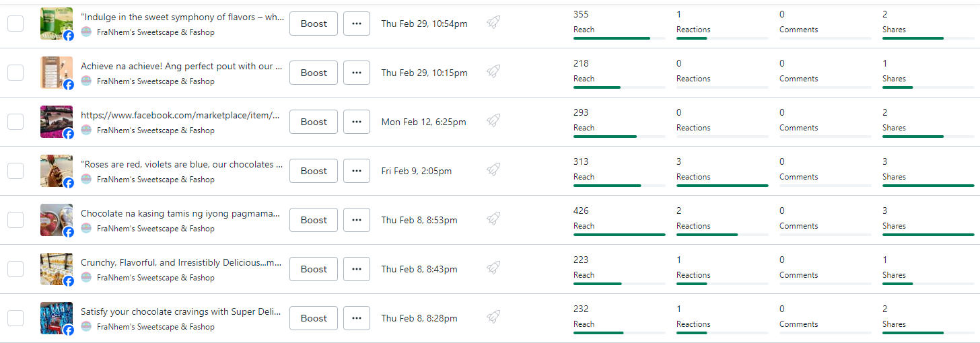Check the box for "Chocolate na kasing tamis" post
The width and height of the screenshot is (980, 343).
click(x=15, y=220)
